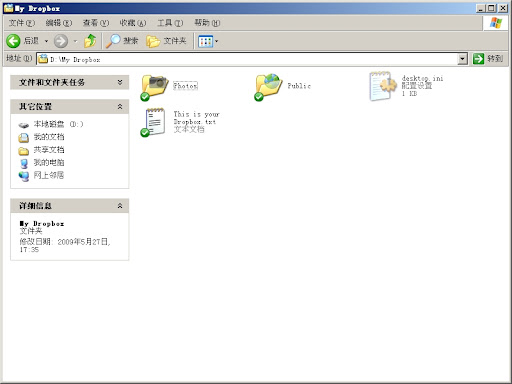The height and width of the screenshot is (384, 512).
Task: Click the Shared Documents folder icon
Action: click(24, 151)
